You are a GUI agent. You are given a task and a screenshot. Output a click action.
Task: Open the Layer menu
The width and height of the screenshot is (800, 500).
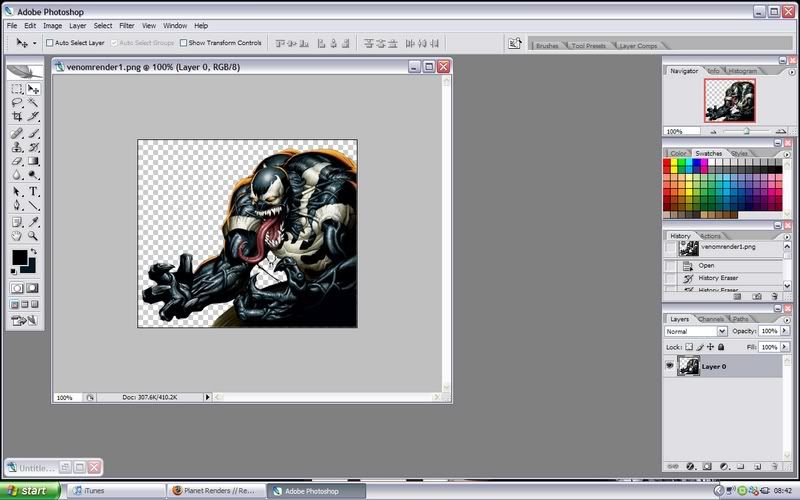[78, 26]
